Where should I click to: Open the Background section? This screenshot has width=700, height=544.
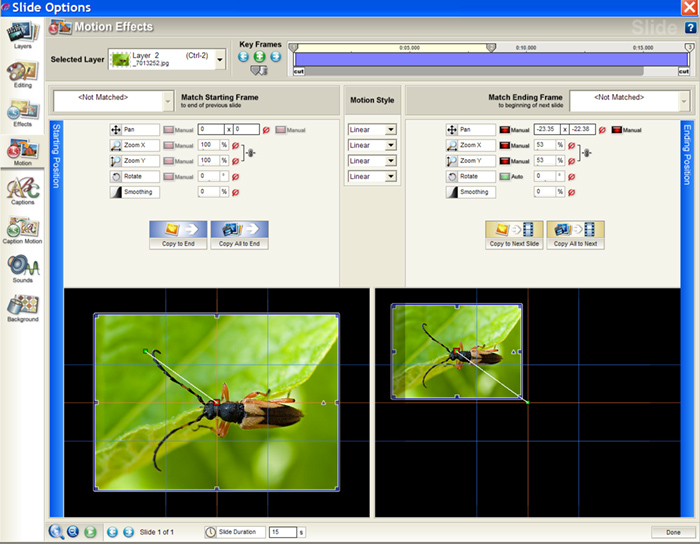pos(22,308)
